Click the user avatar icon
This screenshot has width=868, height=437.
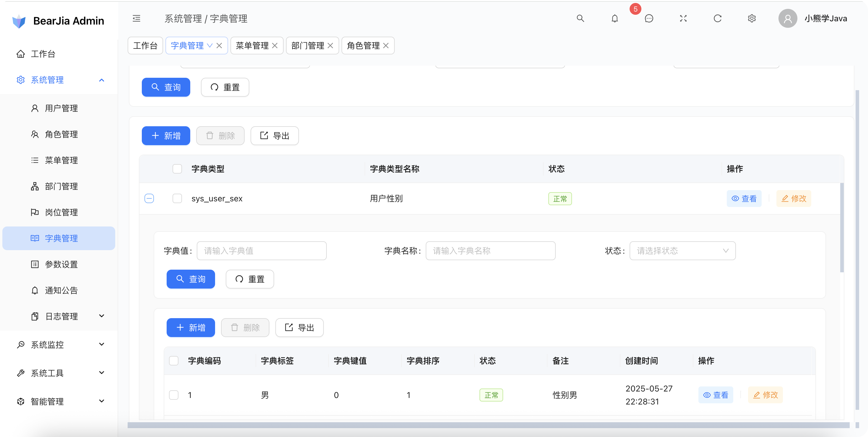click(787, 19)
